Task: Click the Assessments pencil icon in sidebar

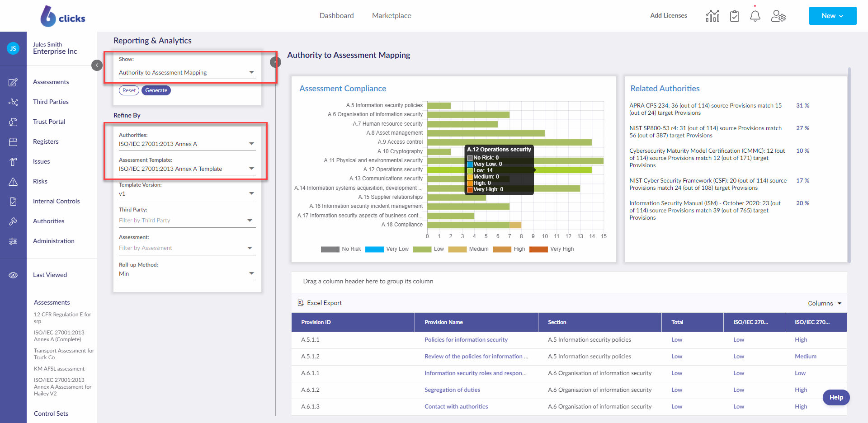Action: click(13, 82)
